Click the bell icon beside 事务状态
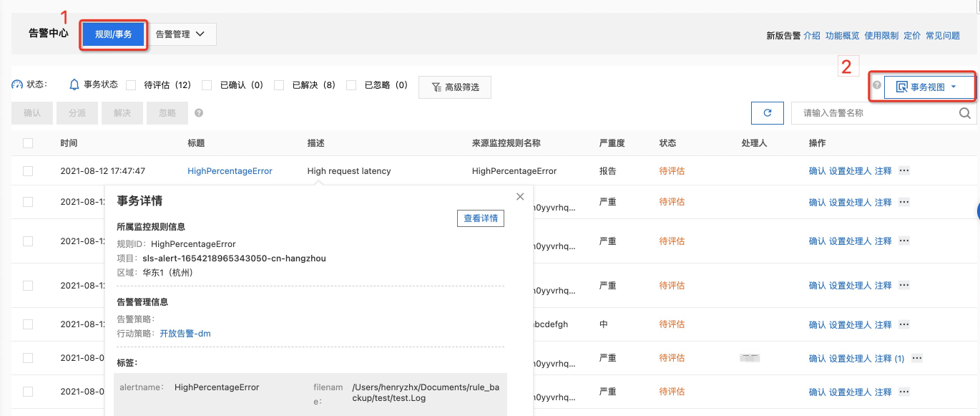 tap(74, 86)
